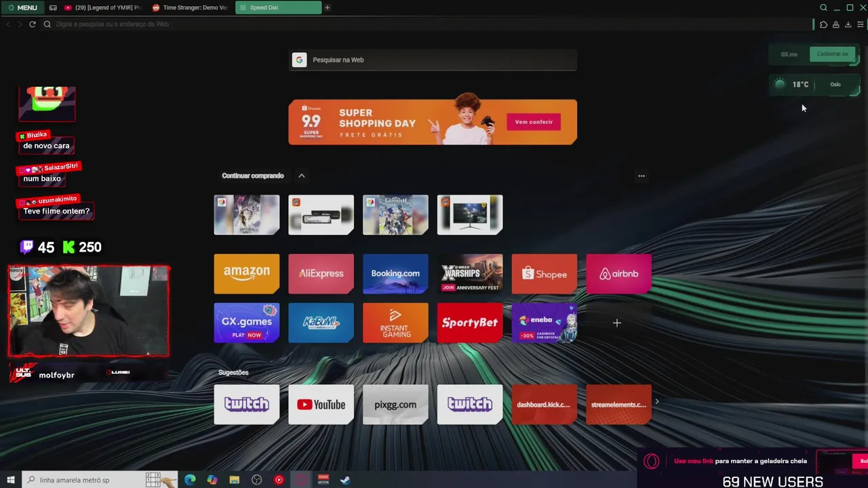
Task: Open Steam from the taskbar
Action: pyautogui.click(x=345, y=480)
